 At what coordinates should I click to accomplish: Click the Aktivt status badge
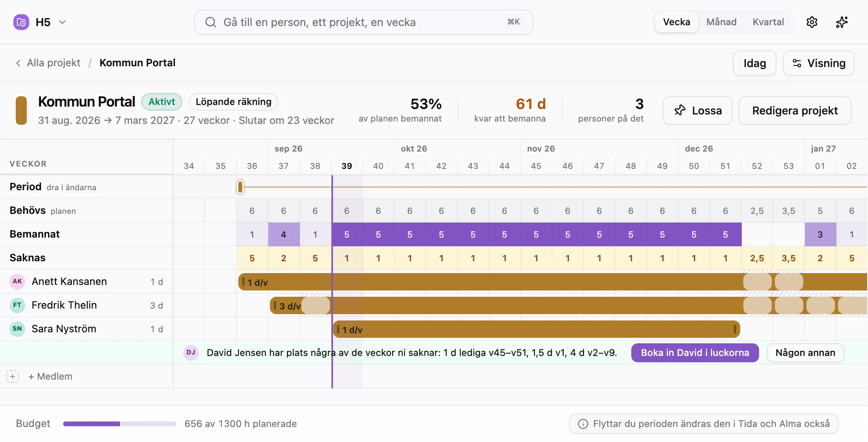(162, 102)
